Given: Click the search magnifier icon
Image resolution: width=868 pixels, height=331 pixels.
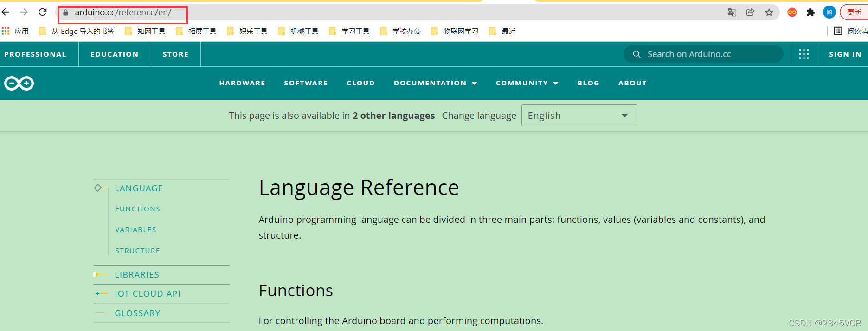Looking at the screenshot, I should click(x=637, y=54).
